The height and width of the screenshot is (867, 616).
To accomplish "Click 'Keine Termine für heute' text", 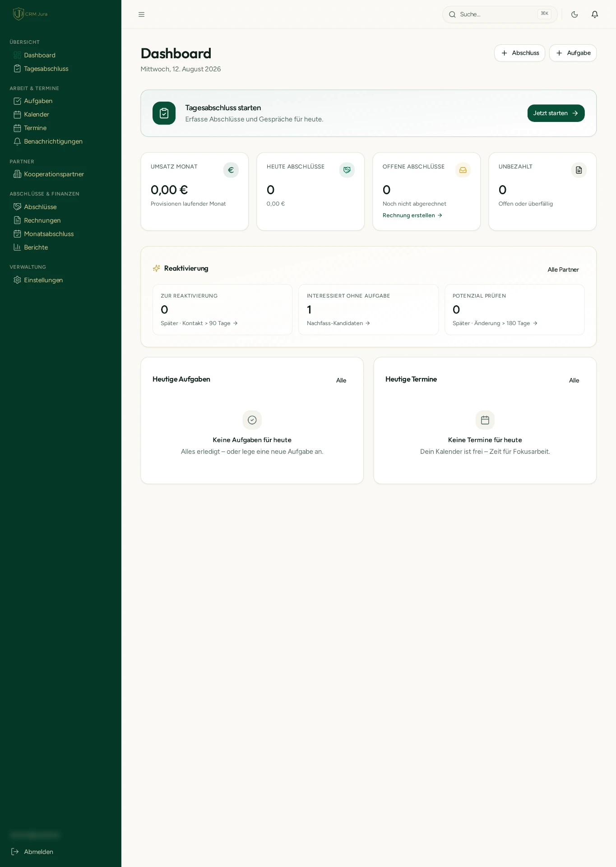I will [485, 440].
